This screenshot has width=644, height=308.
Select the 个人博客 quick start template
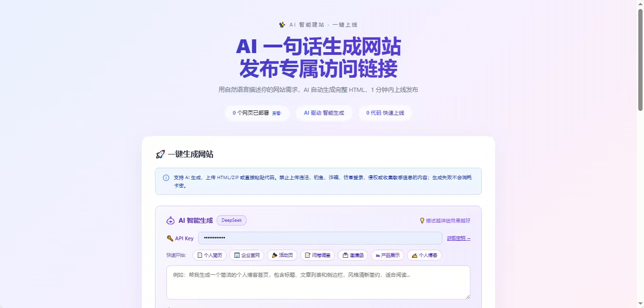click(424, 255)
